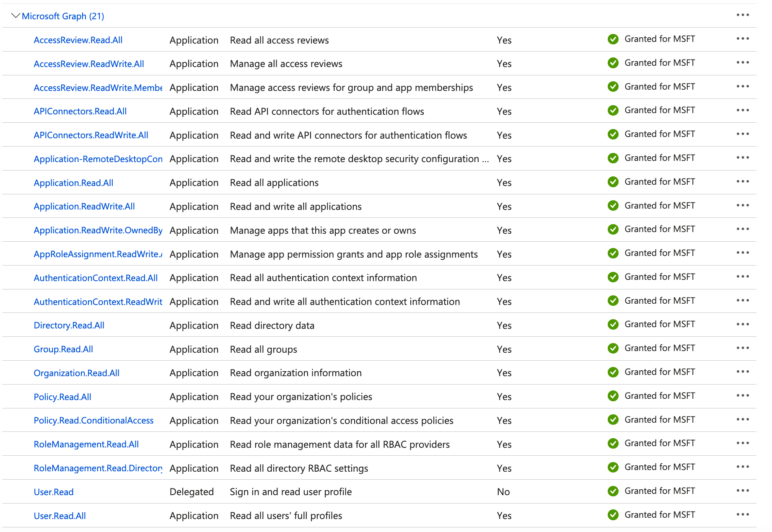Open context menu for User.Read.All row
The width and height of the screenshot is (772, 532).
tap(742, 515)
